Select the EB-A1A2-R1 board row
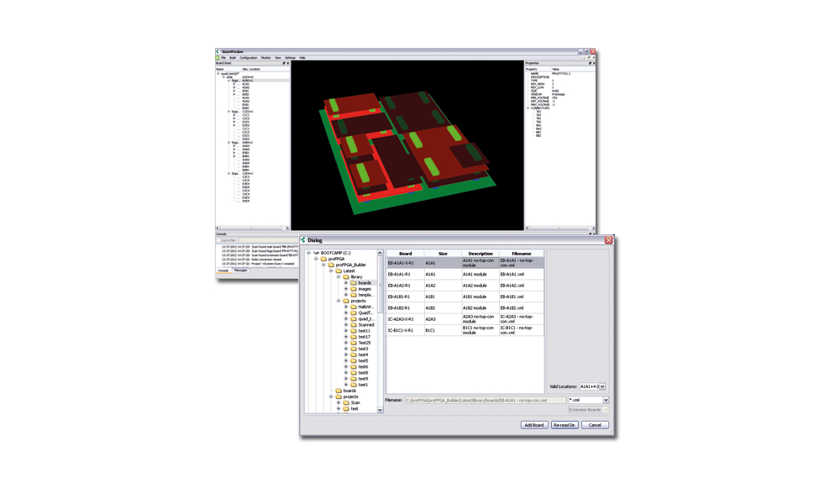 (465, 286)
